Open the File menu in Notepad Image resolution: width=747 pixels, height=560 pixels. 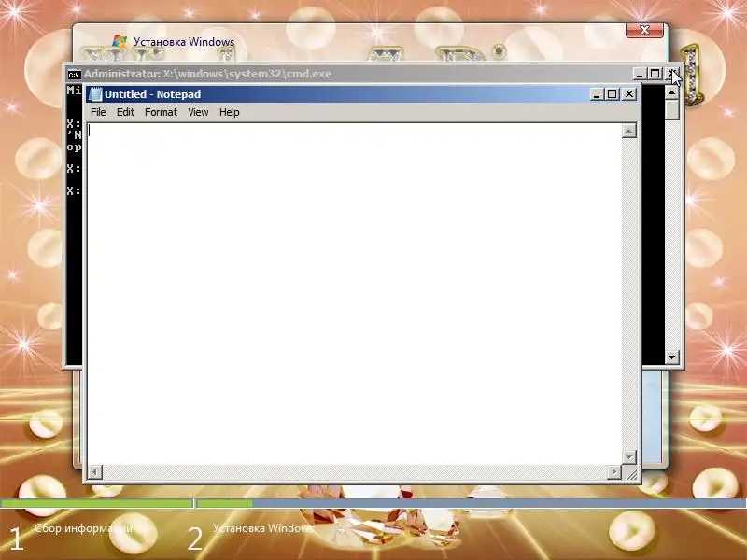(98, 112)
